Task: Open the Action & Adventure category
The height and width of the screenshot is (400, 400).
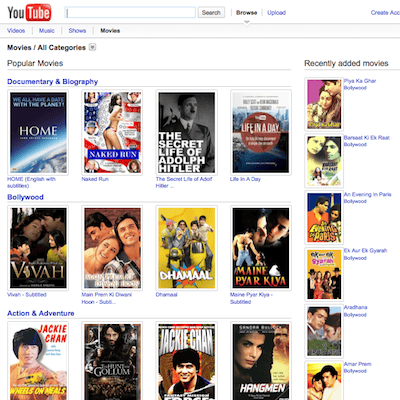Action: tap(41, 313)
